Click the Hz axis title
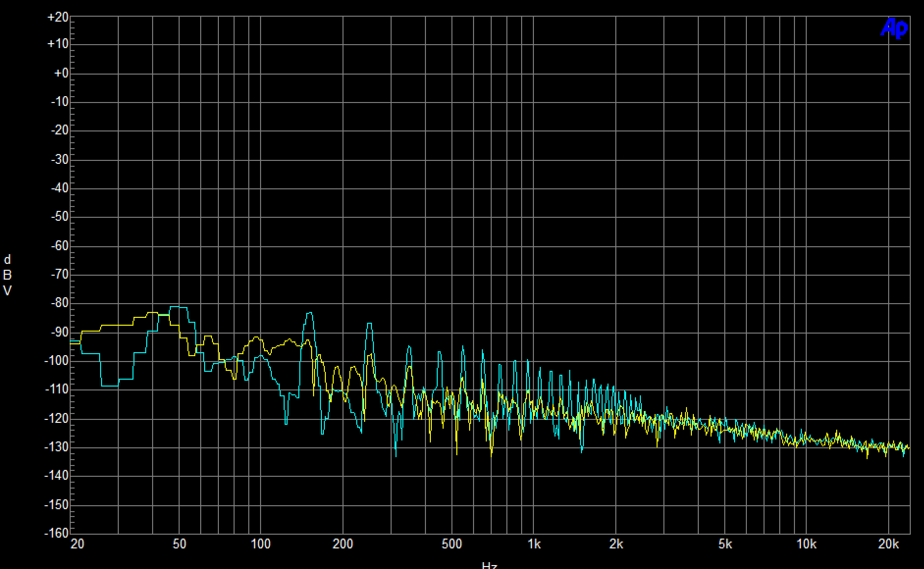Viewport: 924px width, 569px height. [489, 565]
